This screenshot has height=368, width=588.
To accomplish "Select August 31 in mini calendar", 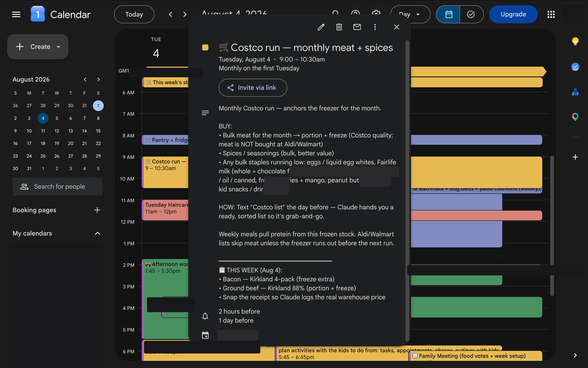I will click(29, 168).
